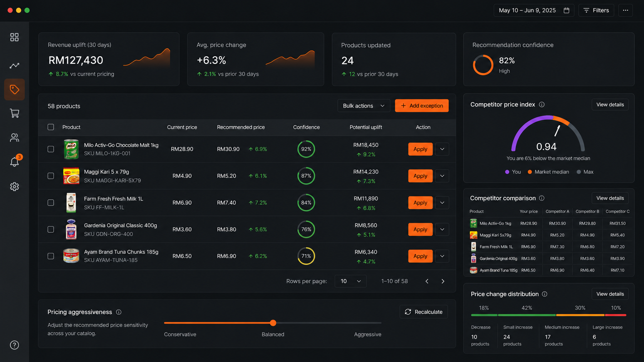
Task: Click the calendar icon beside date range
Action: click(x=566, y=10)
